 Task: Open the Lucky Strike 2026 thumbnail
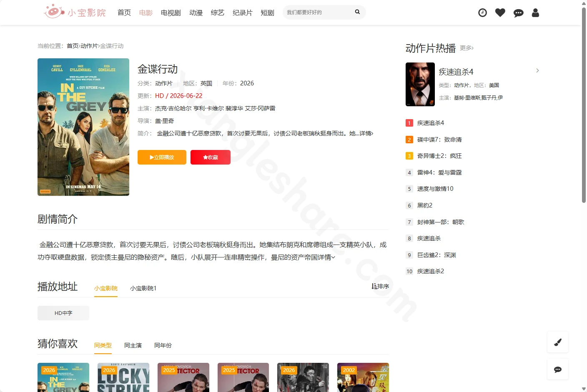coord(123,377)
